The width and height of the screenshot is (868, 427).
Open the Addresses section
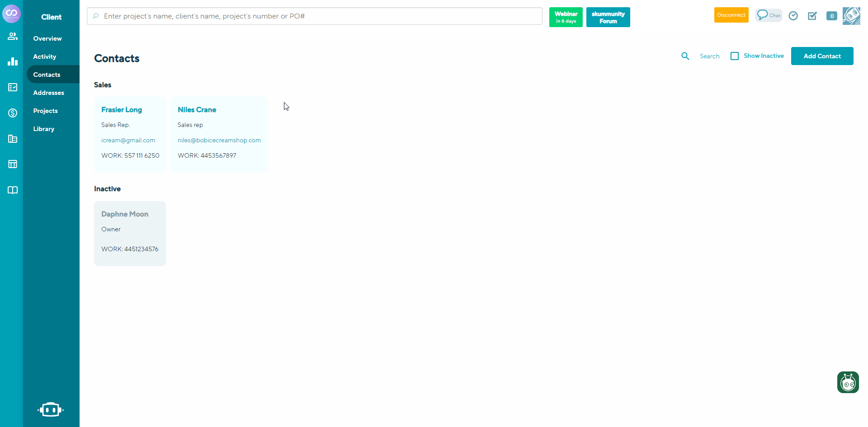48,93
